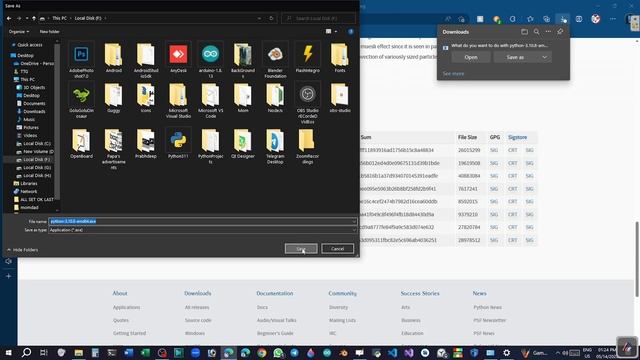Pin the Downloads panel
Viewport: 640px width, 360px height.
[x=560, y=32]
